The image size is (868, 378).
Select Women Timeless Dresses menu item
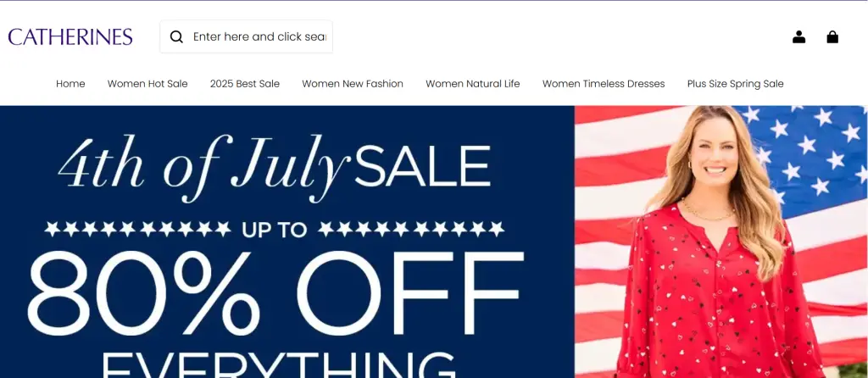(x=604, y=84)
